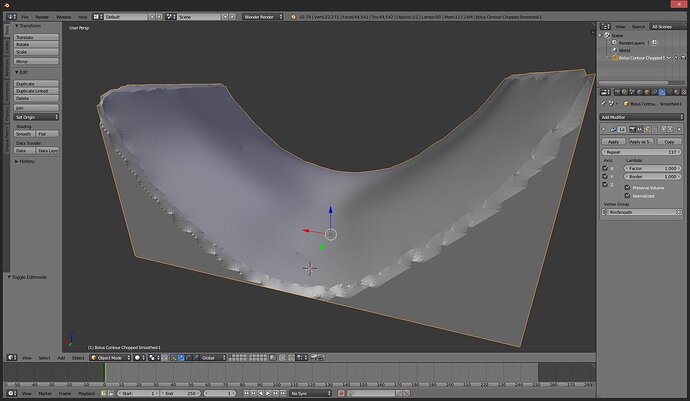Open the outliner editor type icon
Viewport: 690px width, 401px height.
pos(606,26)
